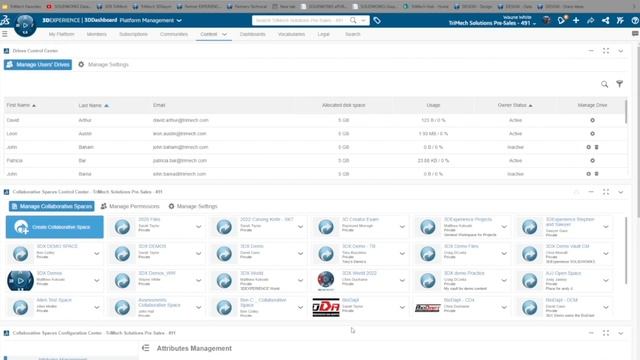Switch to the Dashboards tab
Screen dimensions: 640x360
tap(253, 34)
